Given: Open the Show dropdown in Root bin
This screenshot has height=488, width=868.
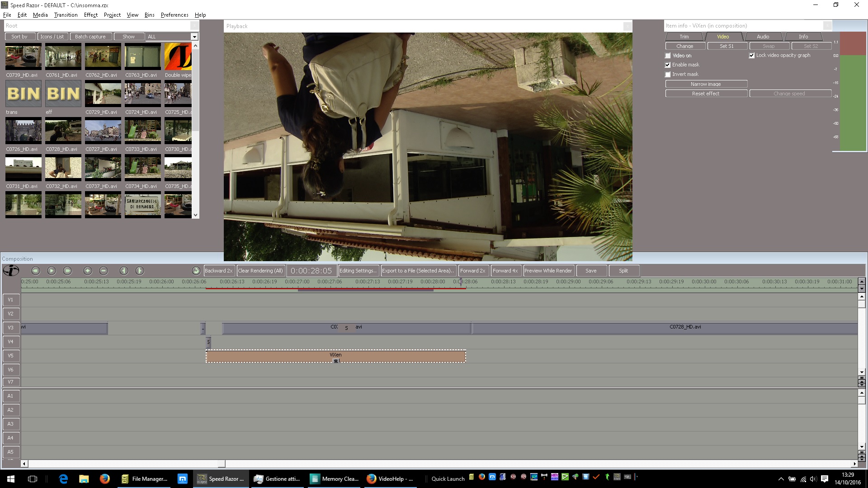Looking at the screenshot, I should [x=128, y=37].
